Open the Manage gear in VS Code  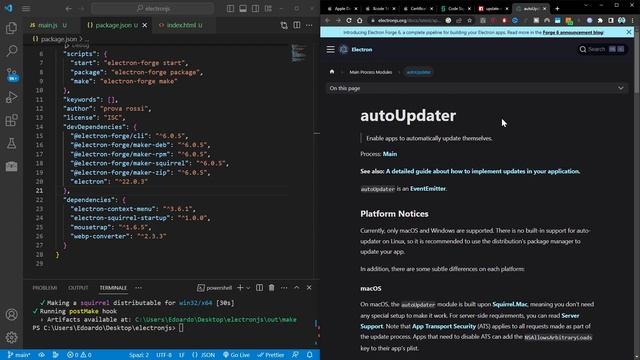point(11,337)
